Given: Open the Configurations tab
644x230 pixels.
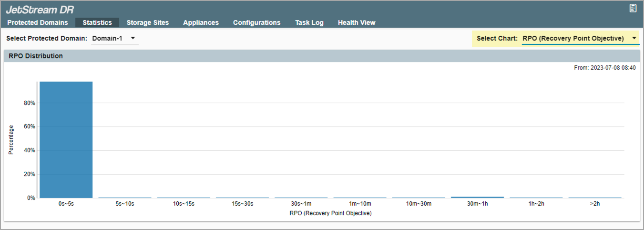Looking at the screenshot, I should [256, 22].
